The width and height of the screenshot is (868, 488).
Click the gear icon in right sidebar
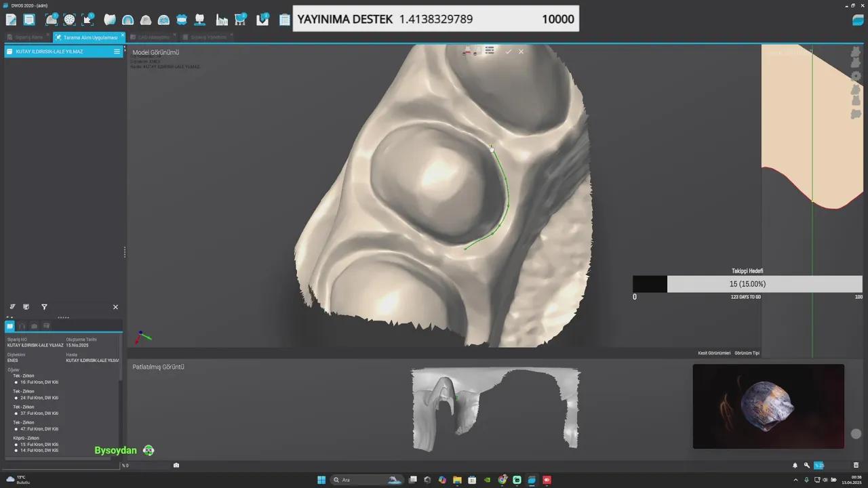(856, 77)
